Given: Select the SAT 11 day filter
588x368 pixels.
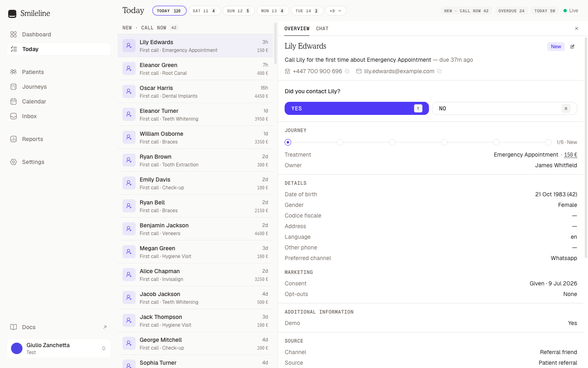Looking at the screenshot, I should 204,11.
